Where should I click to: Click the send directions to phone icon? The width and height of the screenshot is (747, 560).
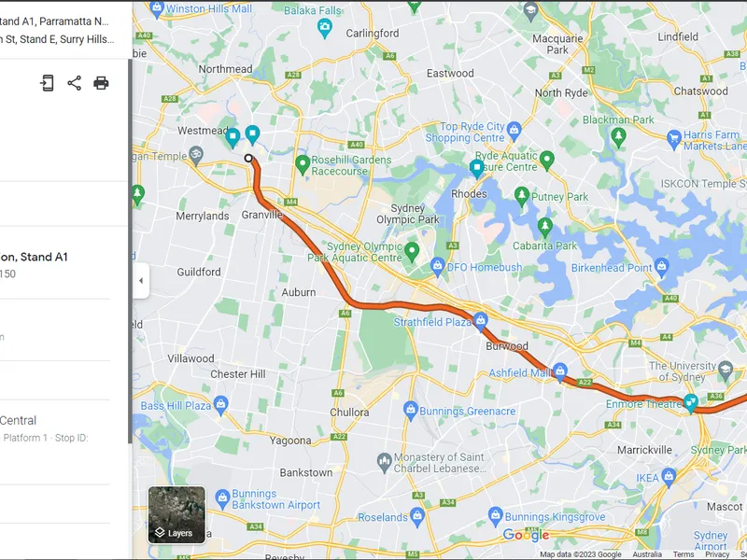pyautogui.click(x=47, y=83)
